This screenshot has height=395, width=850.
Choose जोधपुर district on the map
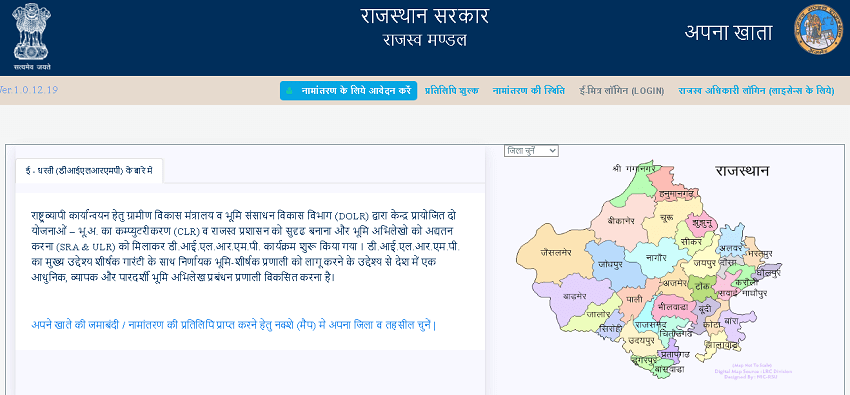click(x=610, y=264)
